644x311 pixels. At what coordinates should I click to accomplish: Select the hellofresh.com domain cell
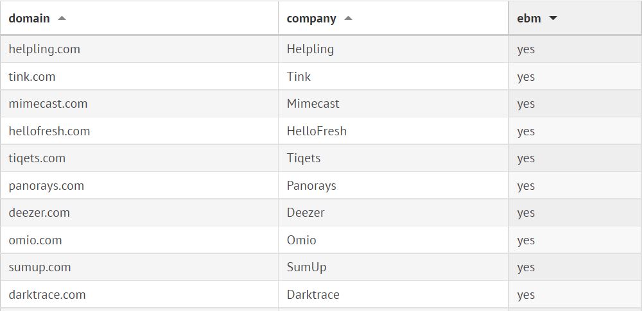tap(49, 131)
